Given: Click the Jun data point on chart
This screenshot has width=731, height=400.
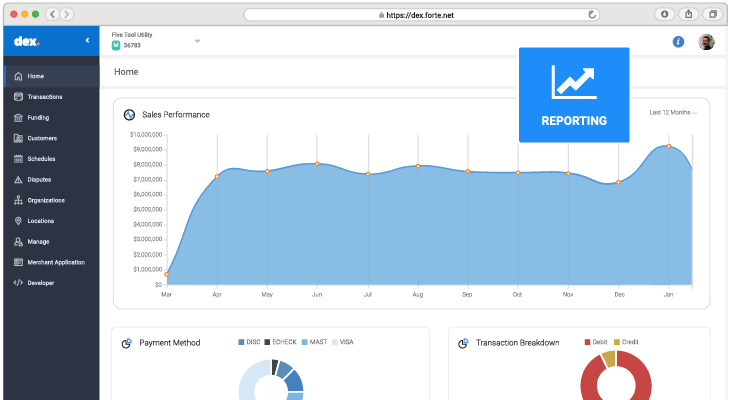Looking at the screenshot, I should pos(317,164).
